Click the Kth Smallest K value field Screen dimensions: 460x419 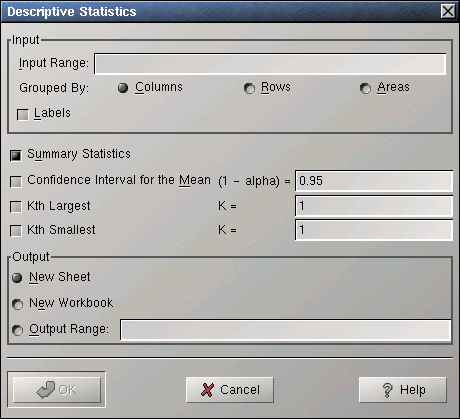coord(374,230)
